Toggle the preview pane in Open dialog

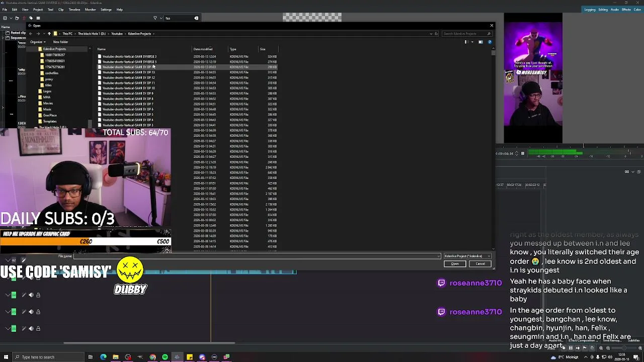tap(480, 42)
